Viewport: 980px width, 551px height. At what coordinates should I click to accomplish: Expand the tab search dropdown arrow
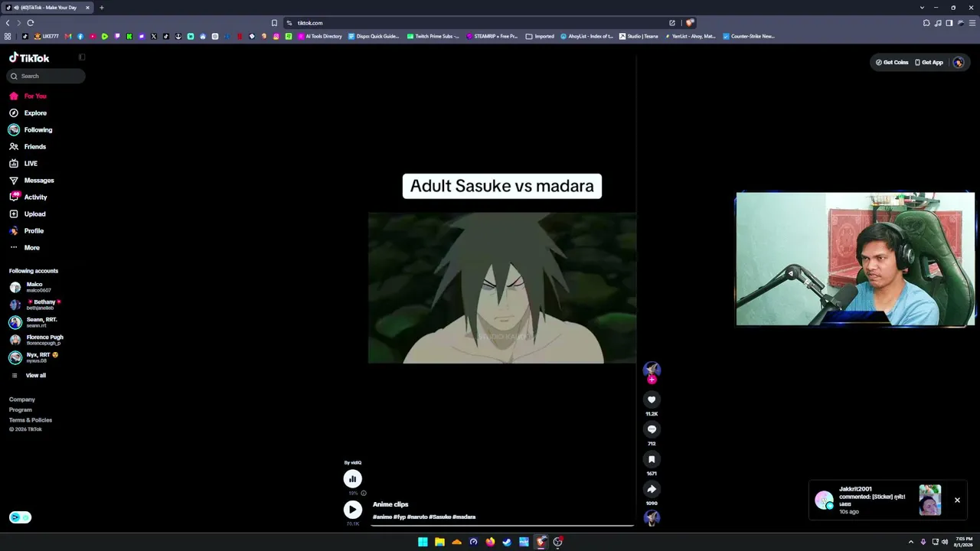click(x=922, y=8)
